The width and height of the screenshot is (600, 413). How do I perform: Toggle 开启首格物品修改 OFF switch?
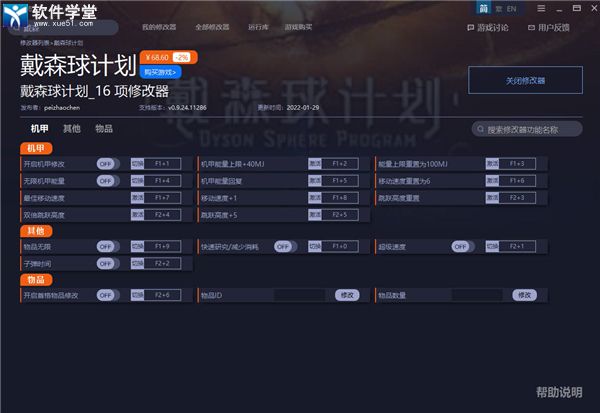click(x=107, y=295)
